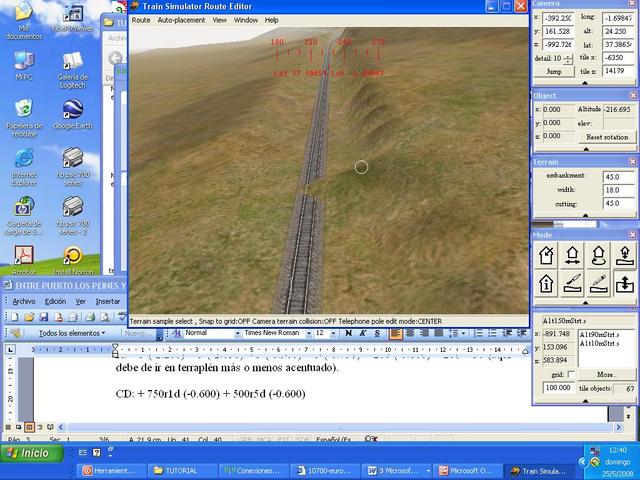Image resolution: width=640 pixels, height=480 pixels.
Task: Pick the object info mode icon
Action: point(547,284)
